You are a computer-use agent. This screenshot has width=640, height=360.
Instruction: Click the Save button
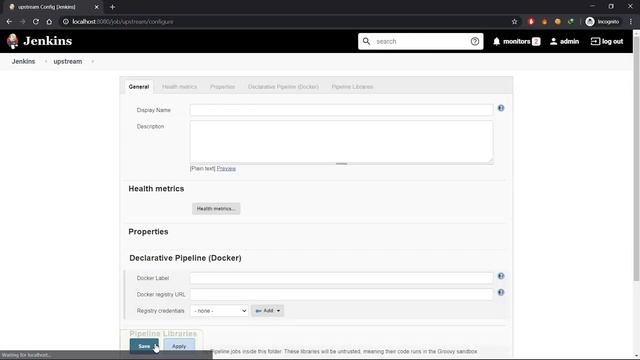tap(144, 346)
